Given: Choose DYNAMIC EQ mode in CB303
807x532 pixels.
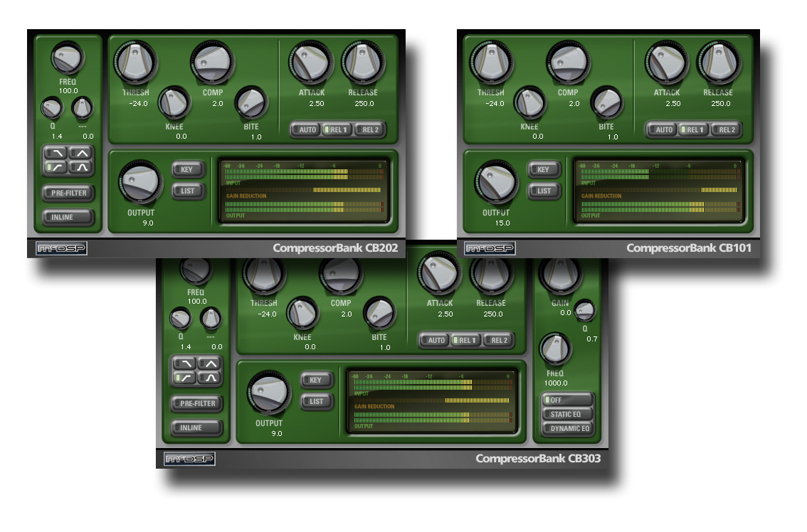Looking at the screenshot, I should tap(568, 428).
